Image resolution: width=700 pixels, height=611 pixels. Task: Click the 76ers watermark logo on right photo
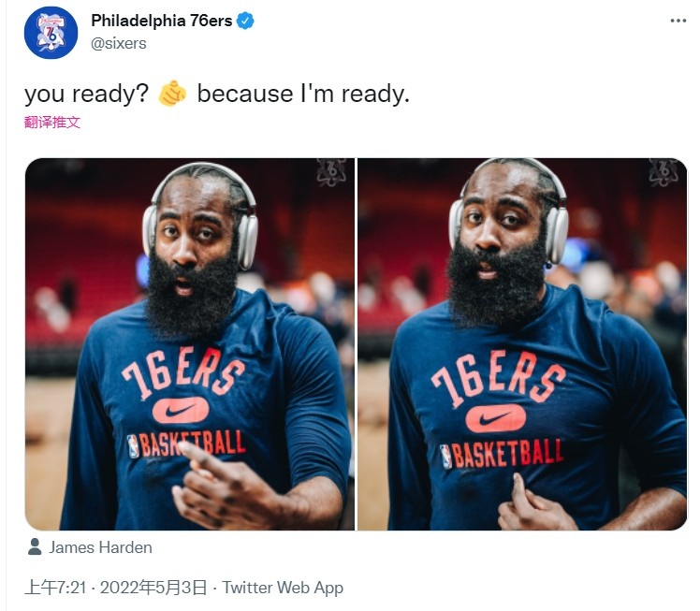tap(664, 172)
